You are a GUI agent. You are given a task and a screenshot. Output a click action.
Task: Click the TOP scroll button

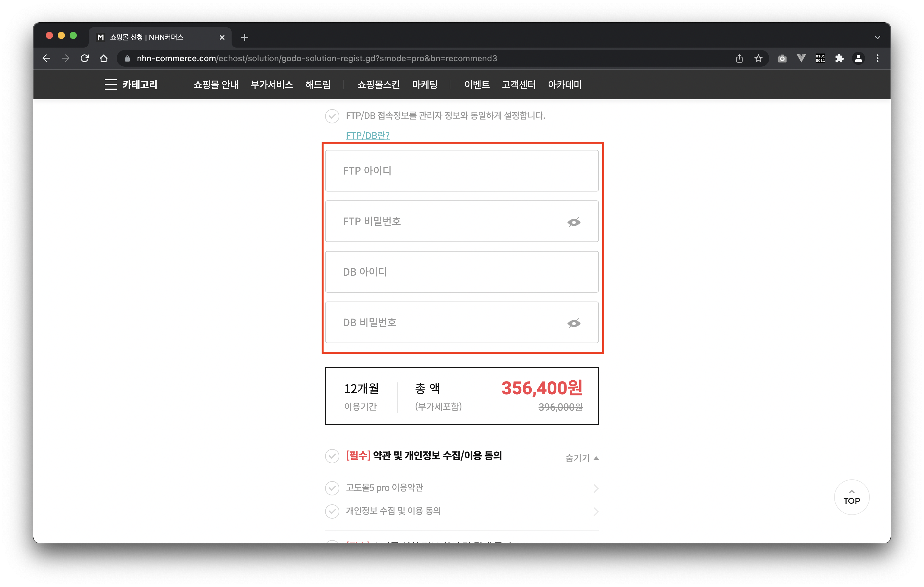click(851, 497)
